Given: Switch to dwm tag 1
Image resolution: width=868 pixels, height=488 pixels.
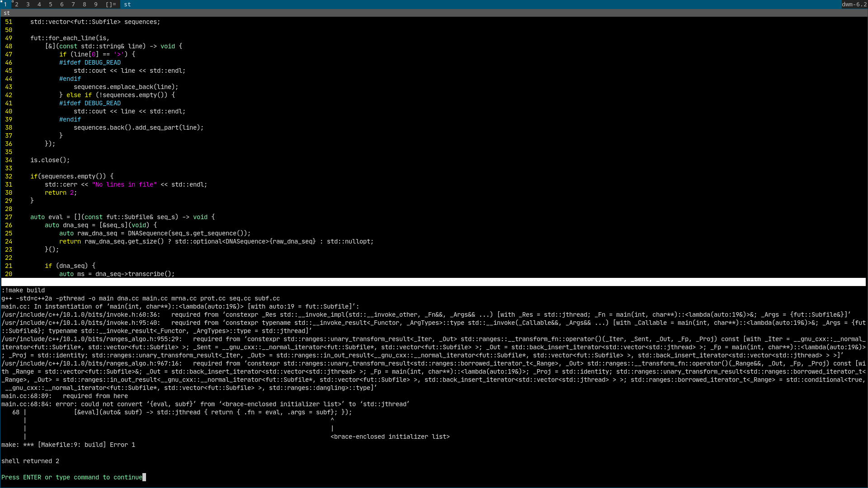Looking at the screenshot, I should [x=5, y=4].
